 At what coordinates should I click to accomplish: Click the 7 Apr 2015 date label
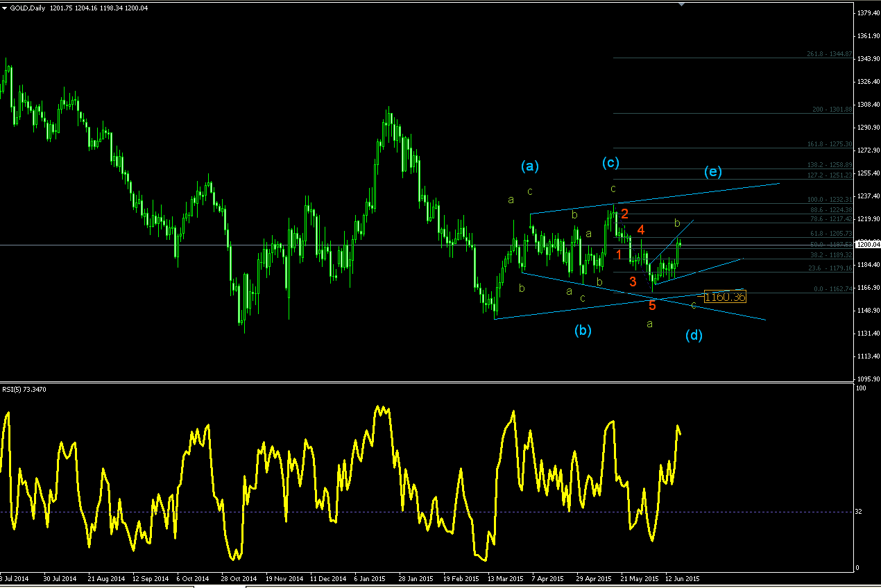pyautogui.click(x=548, y=578)
